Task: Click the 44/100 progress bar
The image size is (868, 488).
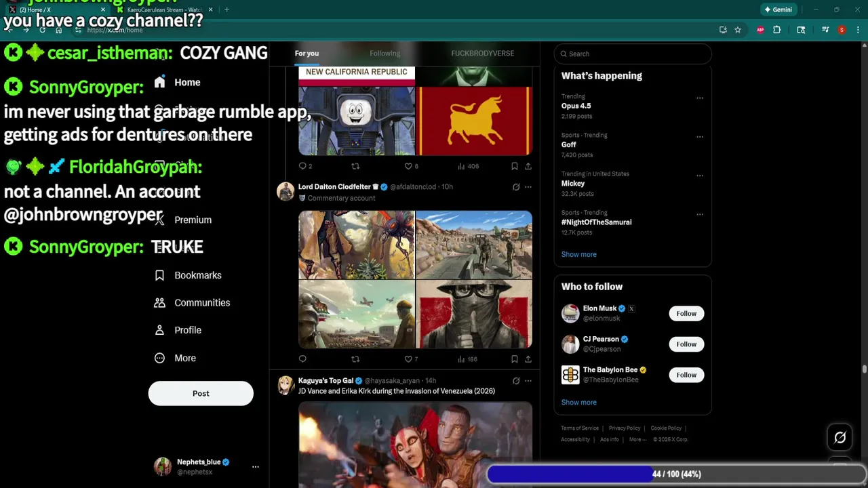Action: tap(676, 474)
